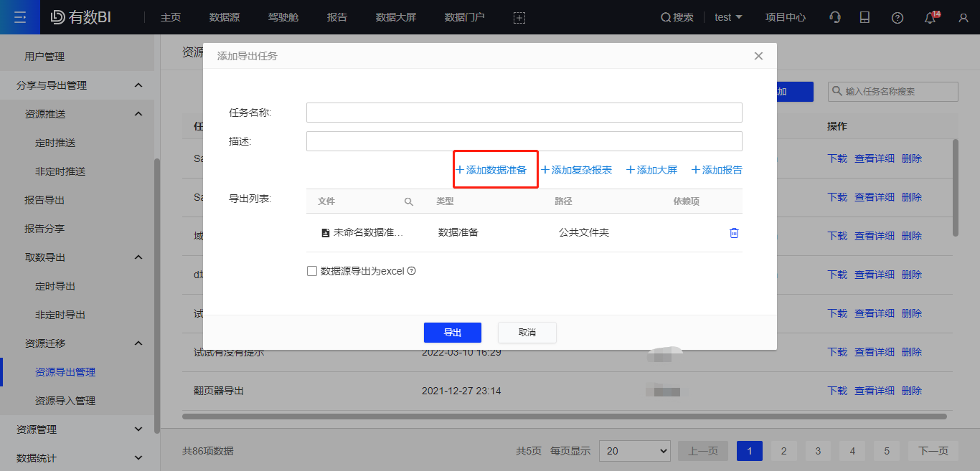Click the search magnifier in 文件 column header
The image size is (980, 471).
409,202
